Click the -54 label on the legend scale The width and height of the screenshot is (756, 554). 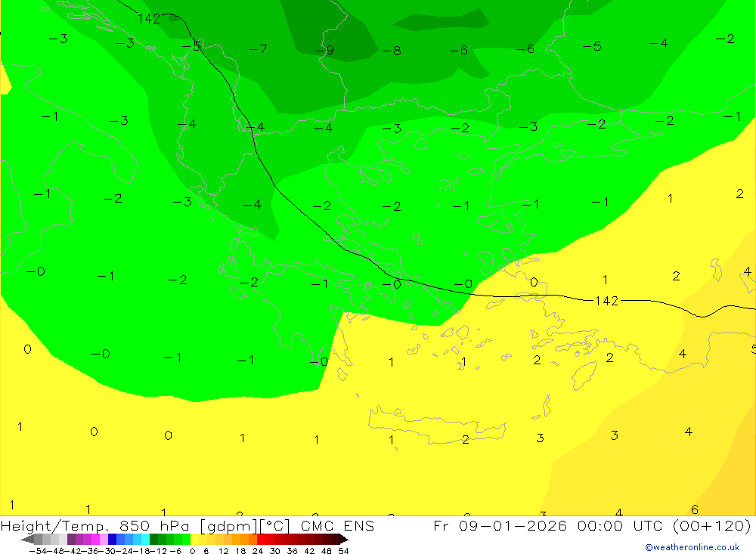tap(38, 551)
